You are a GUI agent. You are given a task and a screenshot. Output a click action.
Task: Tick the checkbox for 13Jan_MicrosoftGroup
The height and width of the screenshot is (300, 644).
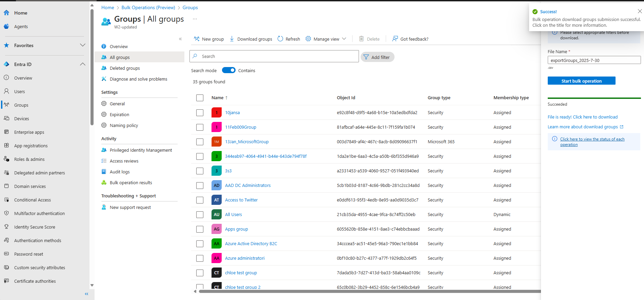click(200, 142)
